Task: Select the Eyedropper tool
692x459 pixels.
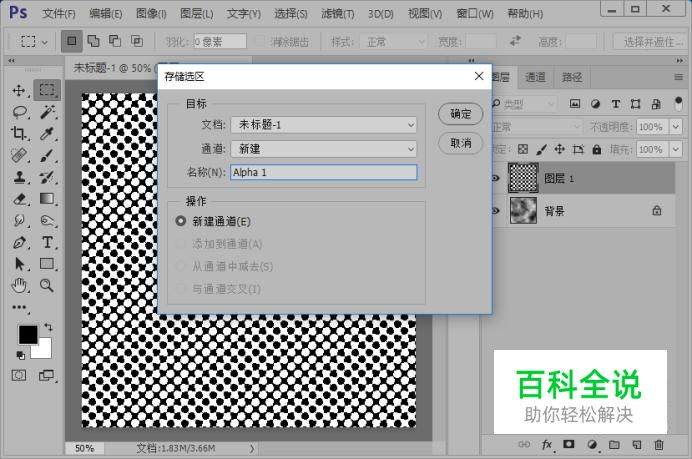Action: coord(47,133)
